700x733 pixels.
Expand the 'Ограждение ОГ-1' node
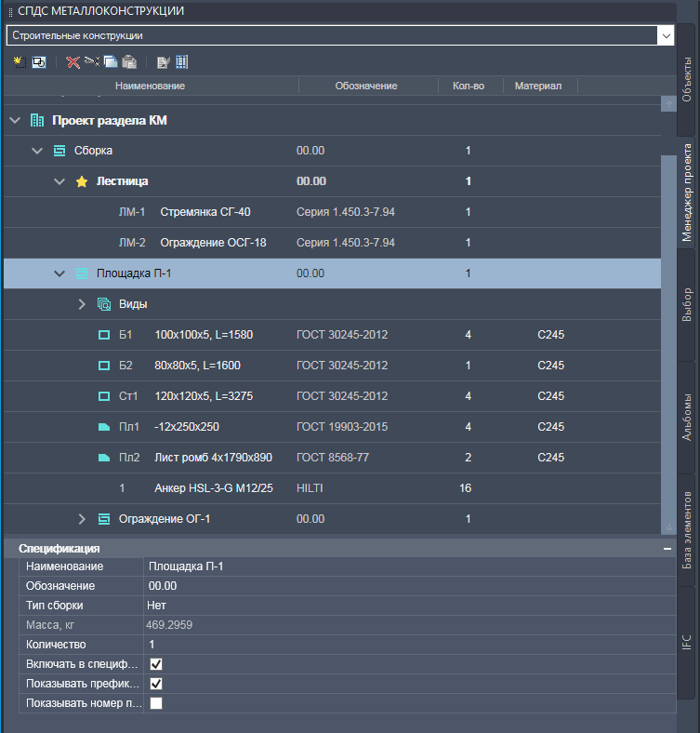[x=81, y=518]
